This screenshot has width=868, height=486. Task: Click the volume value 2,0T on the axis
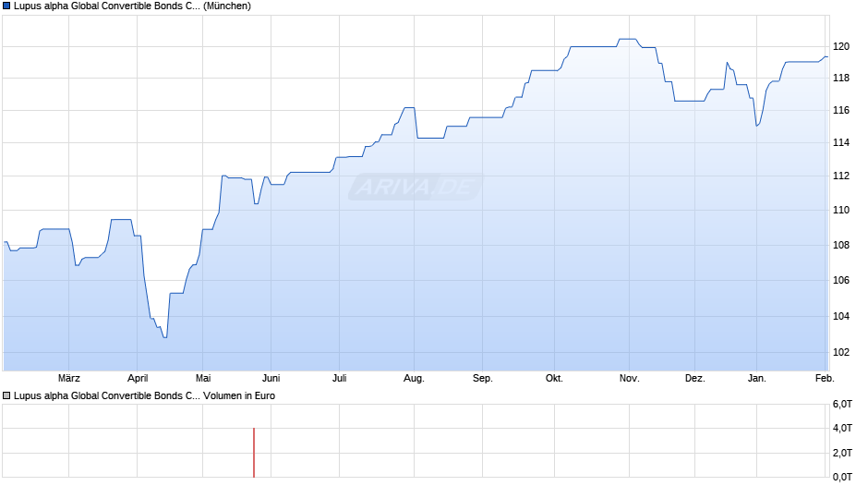pyautogui.click(x=842, y=453)
